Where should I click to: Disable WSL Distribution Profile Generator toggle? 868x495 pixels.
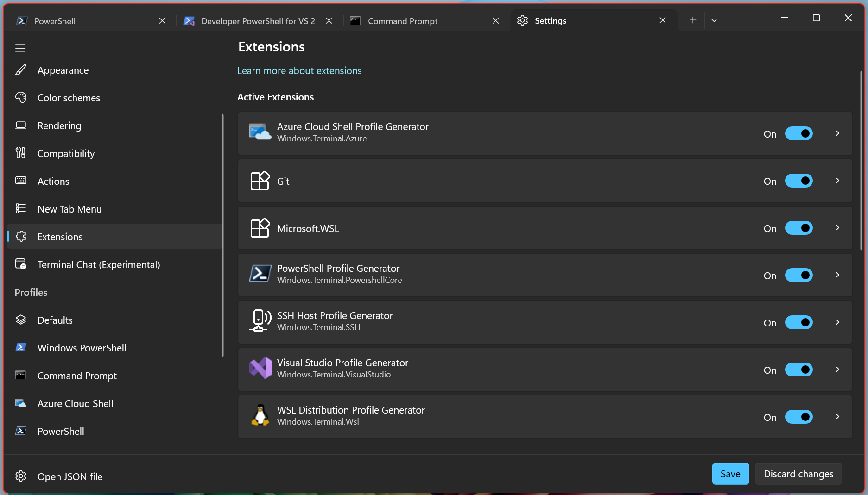point(798,417)
